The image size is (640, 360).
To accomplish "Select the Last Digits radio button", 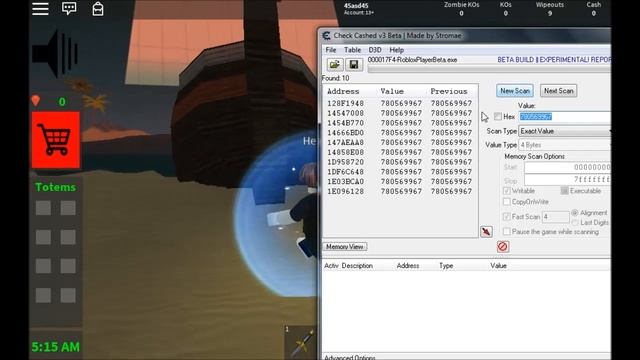I will tap(575, 222).
